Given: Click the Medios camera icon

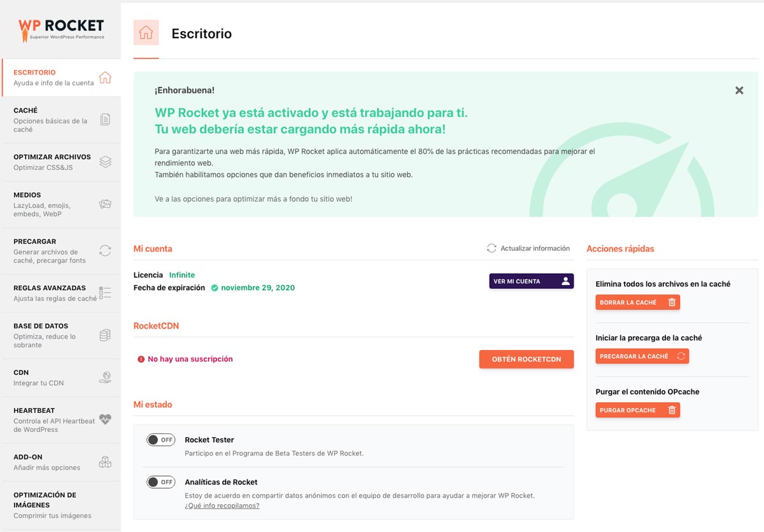Looking at the screenshot, I should (105, 205).
